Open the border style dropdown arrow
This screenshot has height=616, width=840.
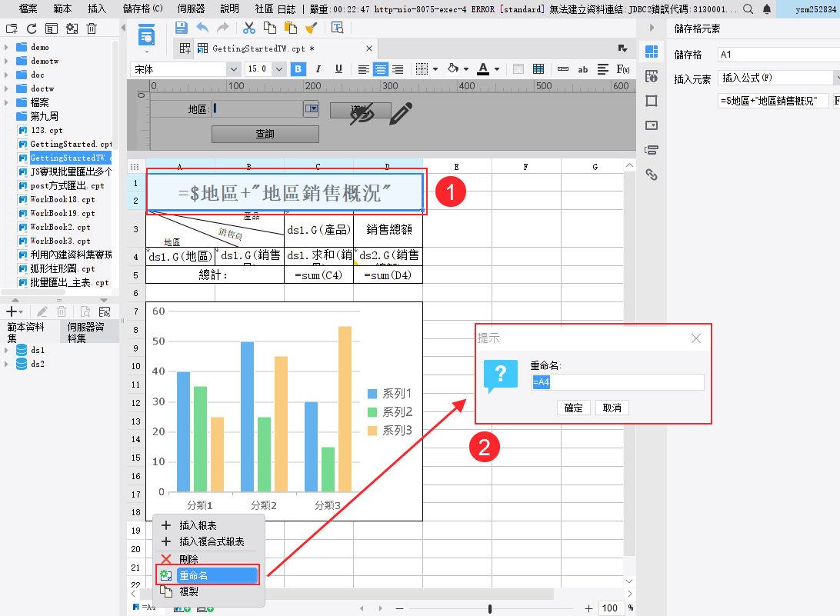435,69
